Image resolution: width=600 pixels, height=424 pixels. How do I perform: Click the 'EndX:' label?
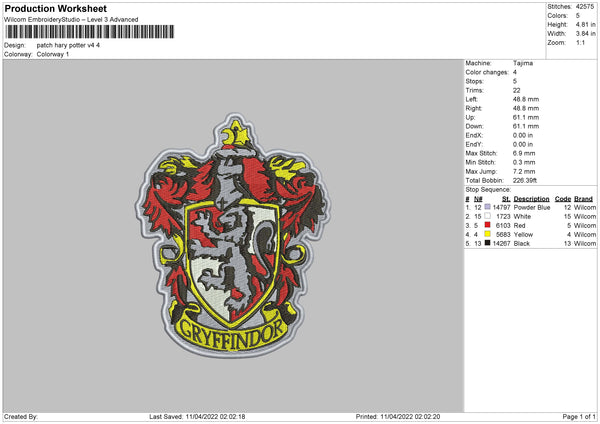pyautogui.click(x=474, y=135)
